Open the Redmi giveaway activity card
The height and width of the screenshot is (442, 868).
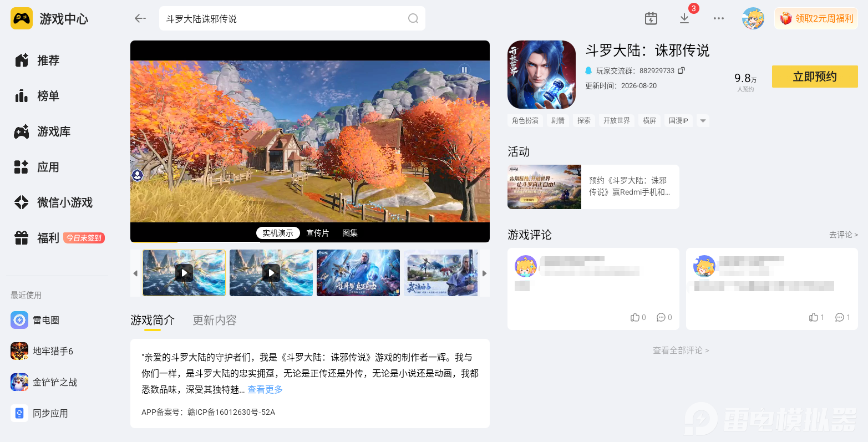pyautogui.click(x=593, y=187)
